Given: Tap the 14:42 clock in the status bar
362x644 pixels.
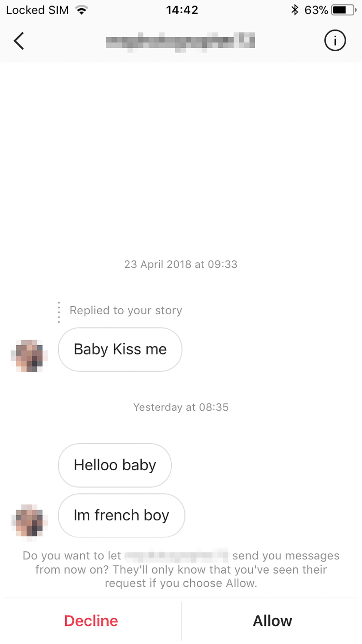Looking at the screenshot, I should [182, 10].
